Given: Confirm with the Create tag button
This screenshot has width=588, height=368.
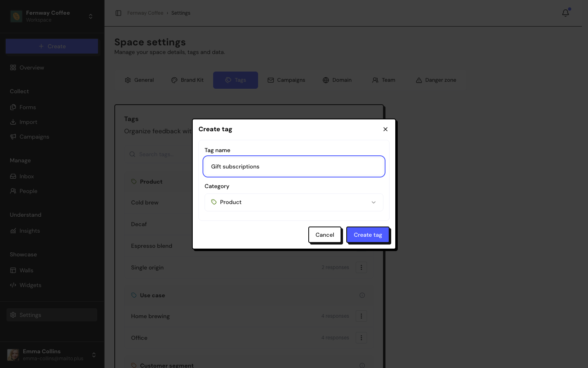Looking at the screenshot, I should [367, 235].
